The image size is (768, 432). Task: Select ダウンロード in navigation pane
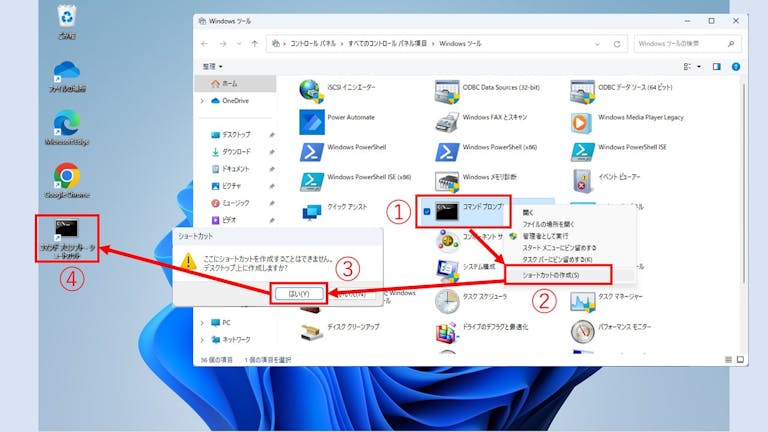coord(237,152)
